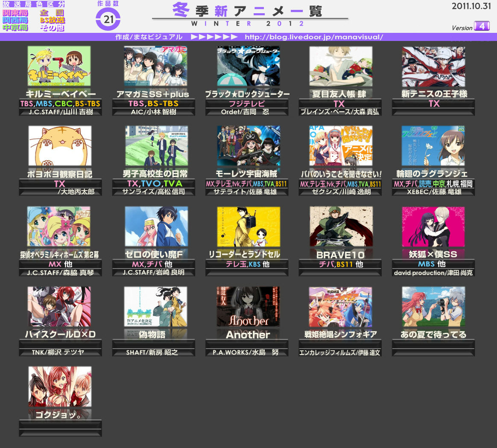Click the 夏目友人帳 肆 artwork
497x448 pixels.
(341, 66)
